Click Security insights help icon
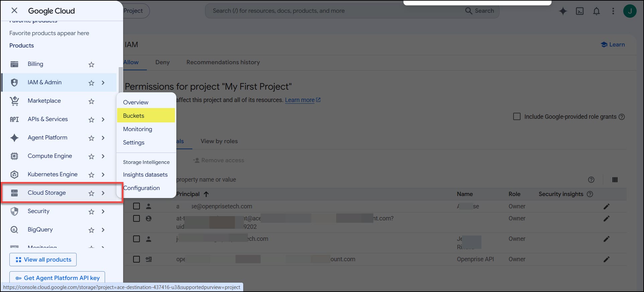644x292 pixels. [590, 194]
